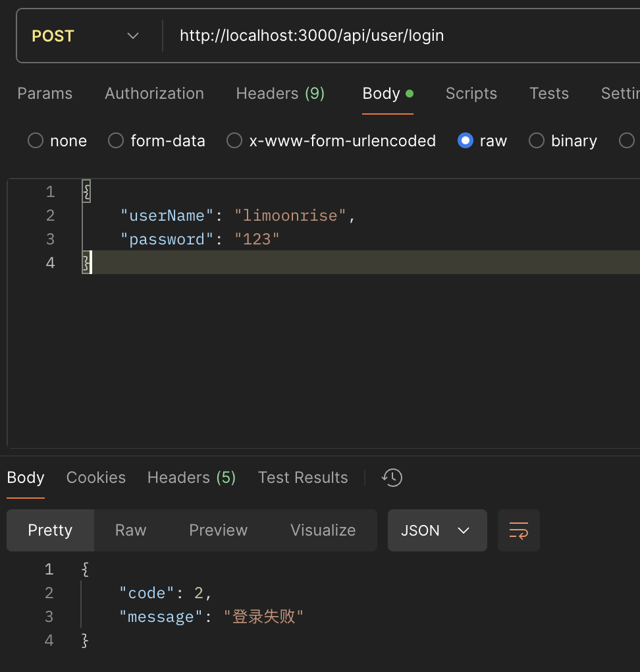Viewport: 640px width, 672px height.
Task: Click the request URL input field
Action: [x=395, y=36]
